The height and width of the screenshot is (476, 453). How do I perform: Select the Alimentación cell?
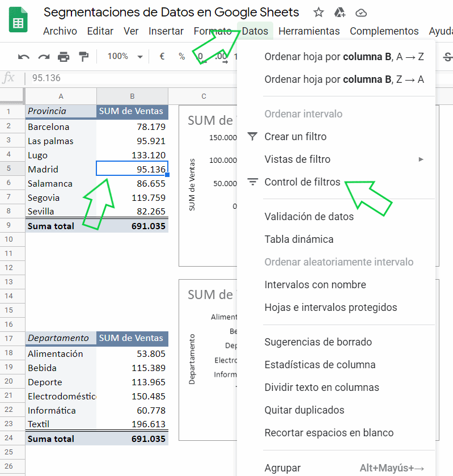[61, 353]
